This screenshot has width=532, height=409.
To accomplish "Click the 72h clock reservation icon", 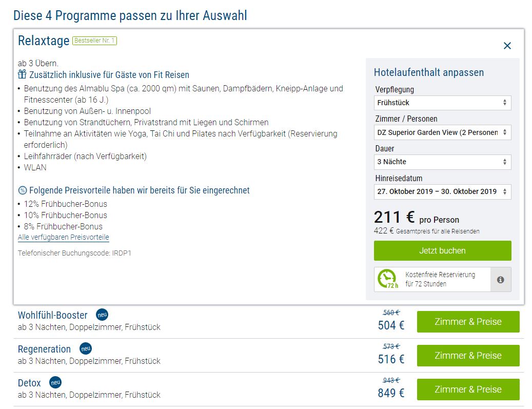I will [x=387, y=280].
